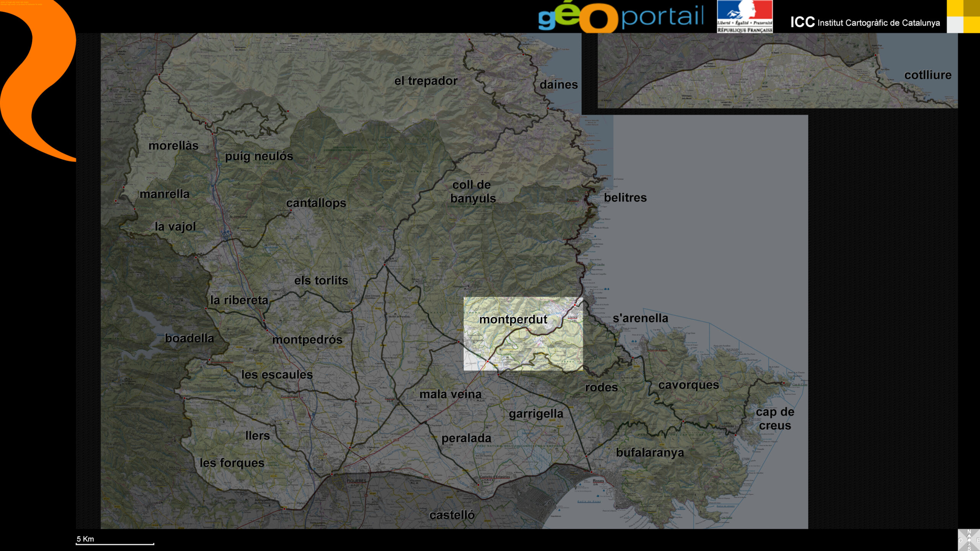Click the castelló label on the map
980x551 pixels.
click(x=452, y=515)
